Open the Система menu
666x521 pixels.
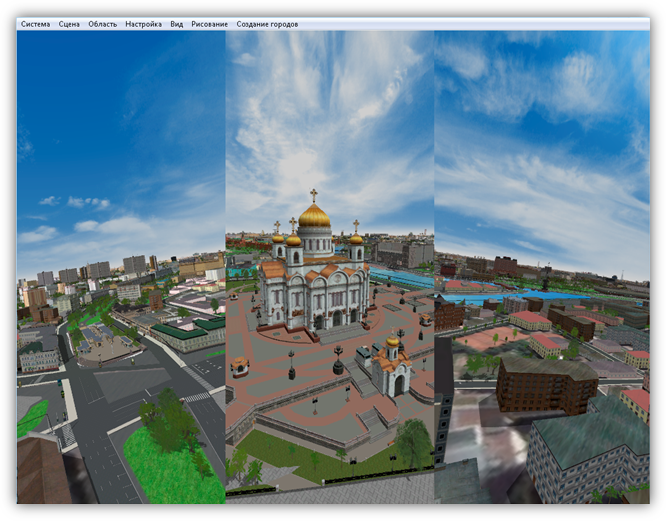(x=35, y=24)
